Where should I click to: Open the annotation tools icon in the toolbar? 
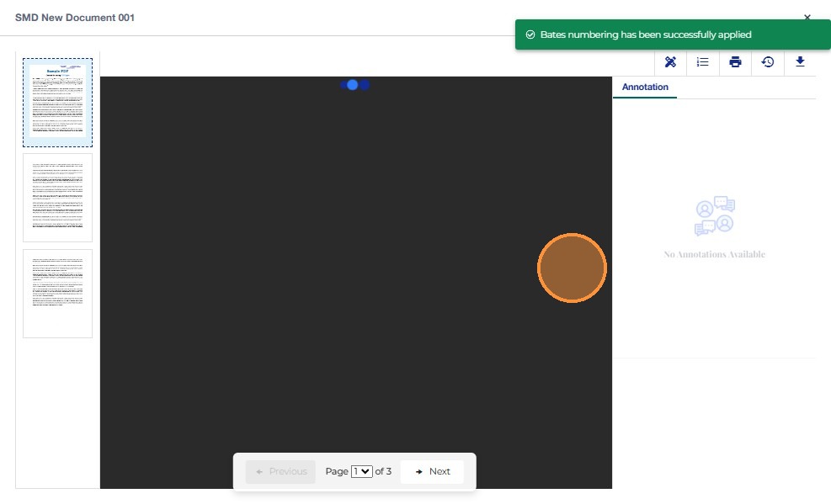click(670, 62)
